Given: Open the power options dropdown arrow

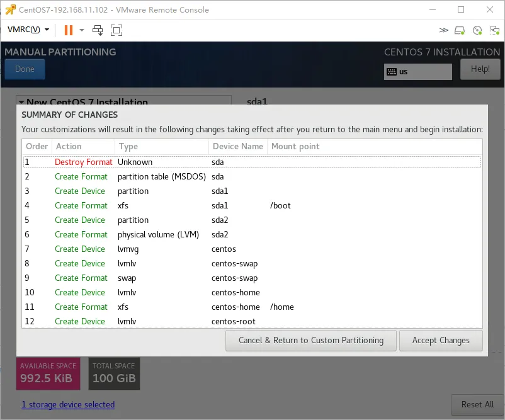Looking at the screenshot, I should click(82, 30).
